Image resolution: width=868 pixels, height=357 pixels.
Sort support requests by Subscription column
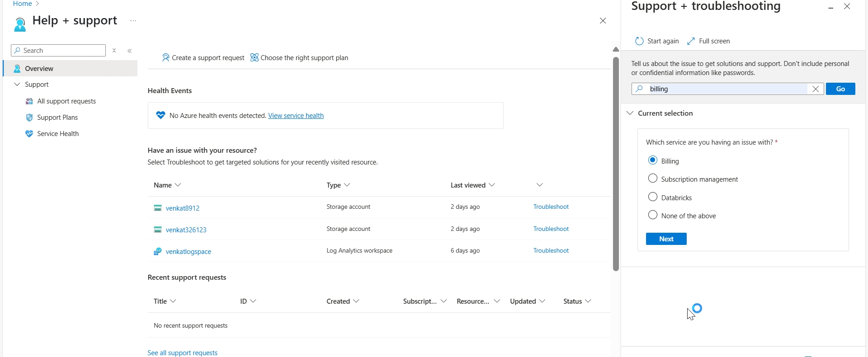[x=425, y=301]
